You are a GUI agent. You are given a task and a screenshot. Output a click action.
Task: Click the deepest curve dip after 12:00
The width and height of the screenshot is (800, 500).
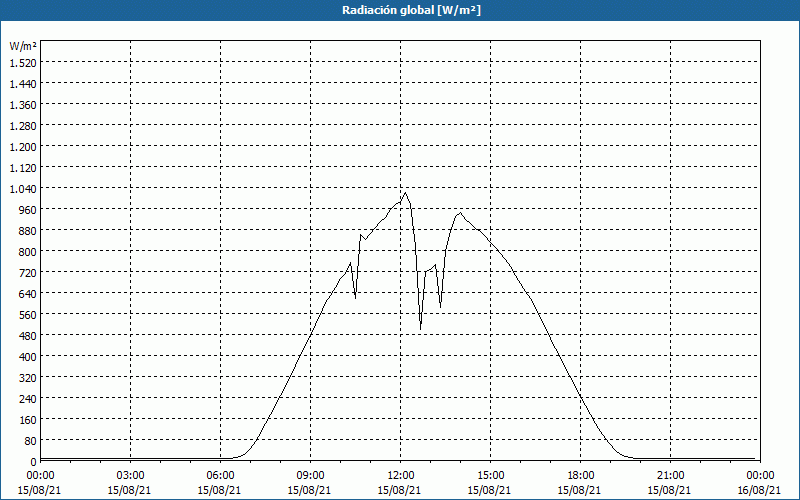tap(420, 329)
